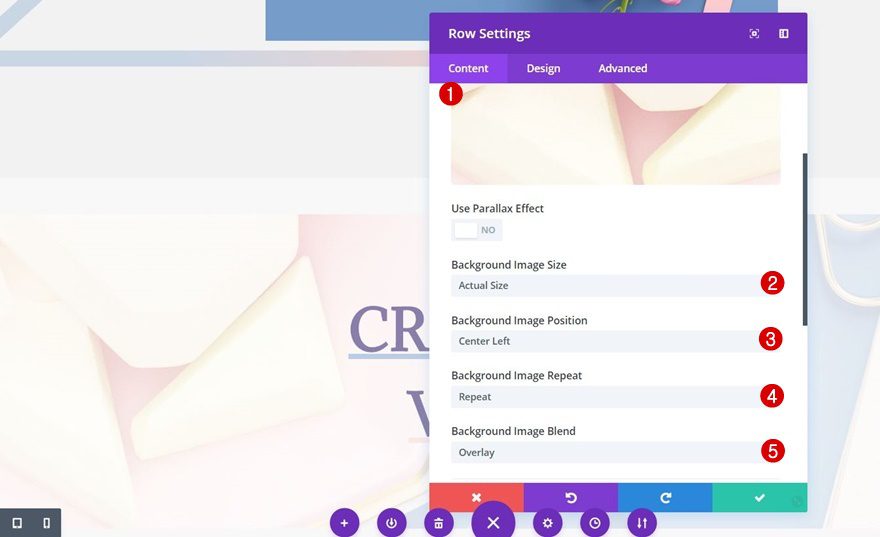The width and height of the screenshot is (880, 537).
Task: Open the Advanced tab
Action: click(622, 68)
